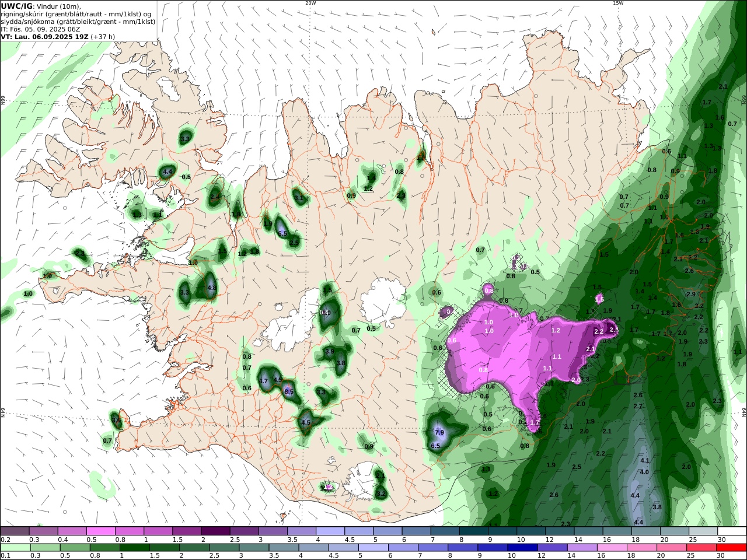Click the valid time line 'VT: Lau. 06.09.2025 19Z'

[x=44, y=36]
